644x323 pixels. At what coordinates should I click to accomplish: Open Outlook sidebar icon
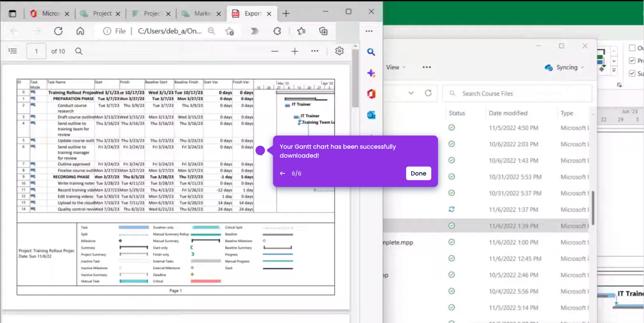point(371,115)
